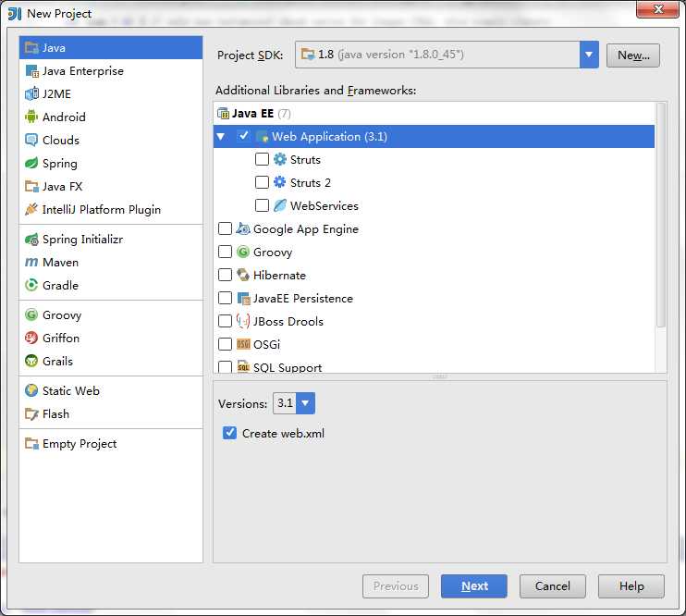This screenshot has width=686, height=616.
Task: Enable the Groovy framework checkbox
Action: [x=225, y=252]
